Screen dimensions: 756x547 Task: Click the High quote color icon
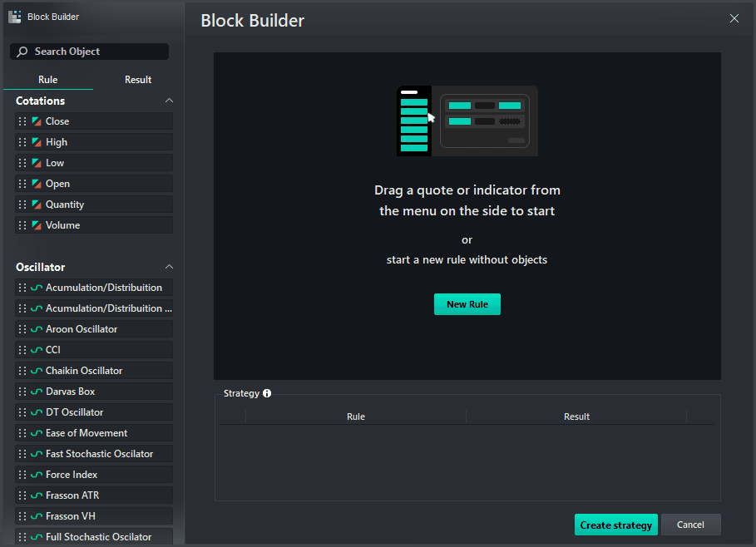[37, 142]
